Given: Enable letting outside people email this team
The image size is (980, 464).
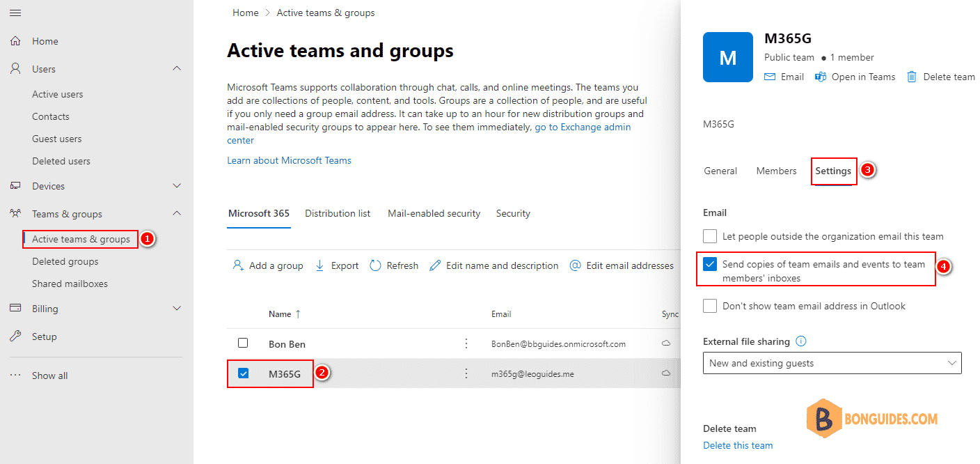Looking at the screenshot, I should 709,236.
